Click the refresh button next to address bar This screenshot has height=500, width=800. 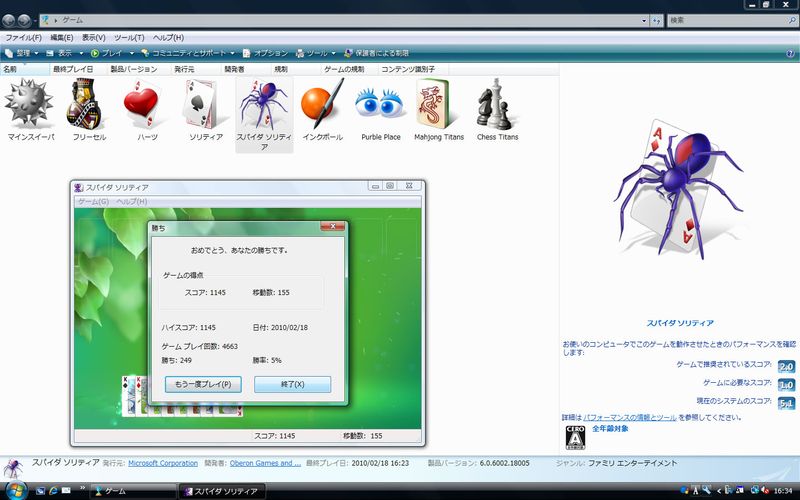click(657, 20)
